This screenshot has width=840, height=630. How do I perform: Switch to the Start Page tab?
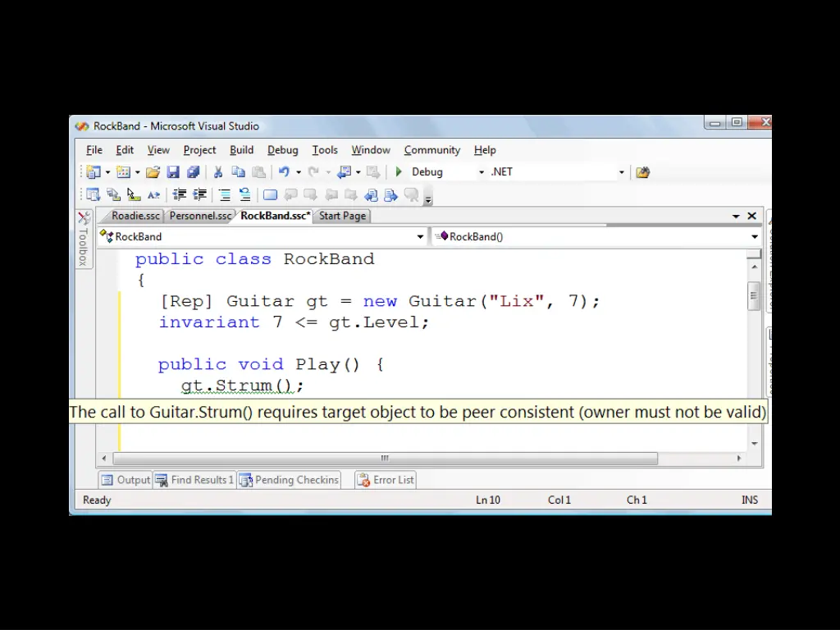pyautogui.click(x=342, y=216)
